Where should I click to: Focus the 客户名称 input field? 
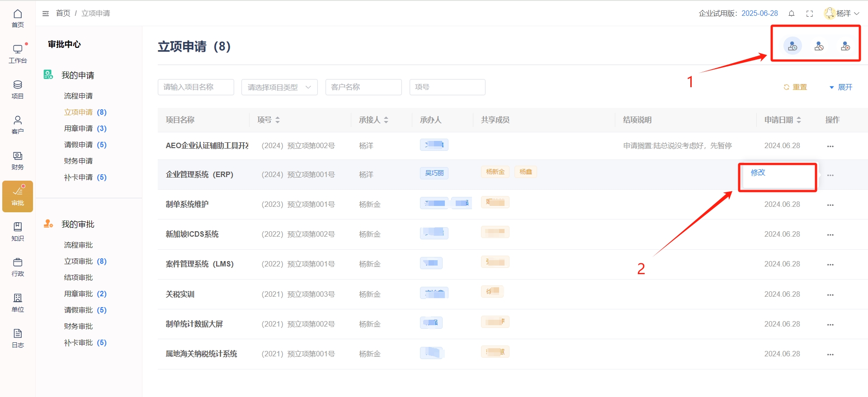363,87
